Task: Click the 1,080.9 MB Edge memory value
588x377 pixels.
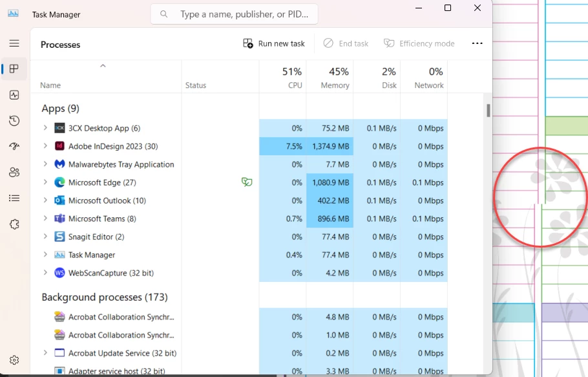Action: point(330,182)
